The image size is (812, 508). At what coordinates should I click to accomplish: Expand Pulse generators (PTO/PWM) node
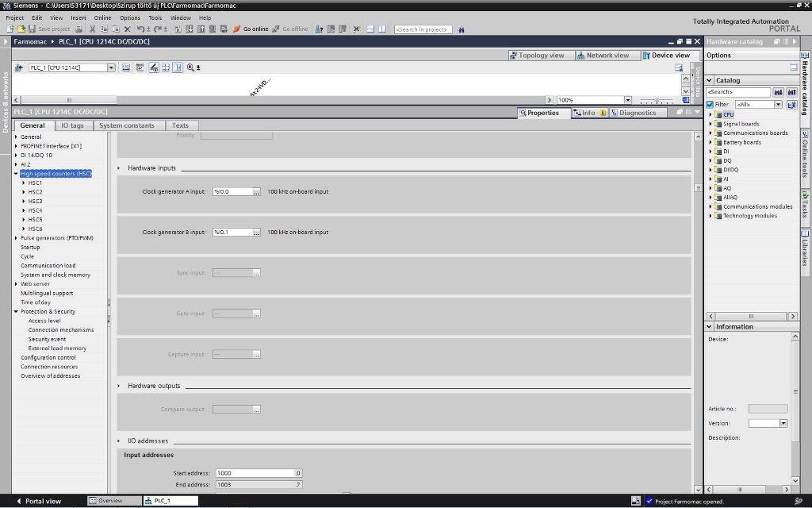(16, 238)
